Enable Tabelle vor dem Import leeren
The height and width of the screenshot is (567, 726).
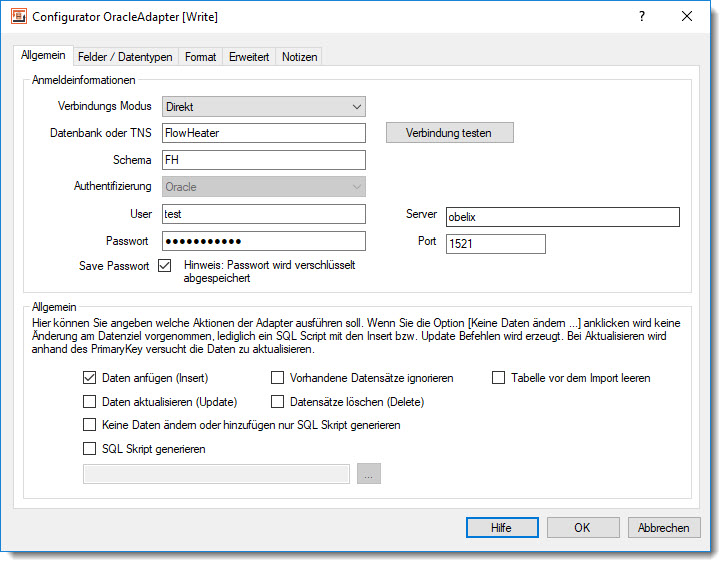[499, 378]
